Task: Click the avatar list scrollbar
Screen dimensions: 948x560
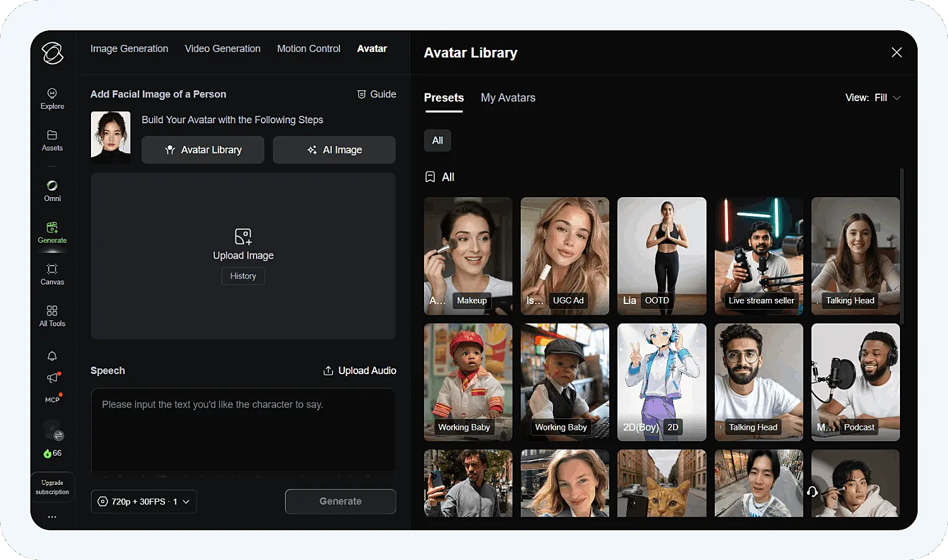Action: coord(902,247)
